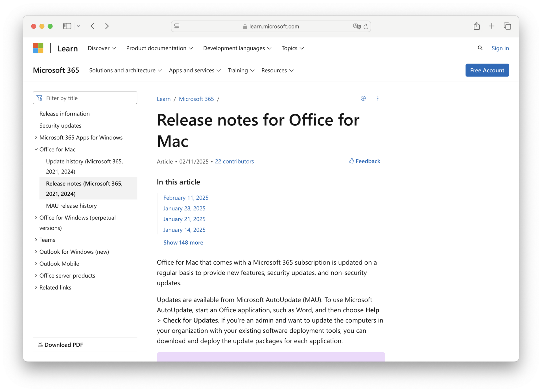Open the 22 contributors link
Viewport: 542px width, 392px height.
234,161
